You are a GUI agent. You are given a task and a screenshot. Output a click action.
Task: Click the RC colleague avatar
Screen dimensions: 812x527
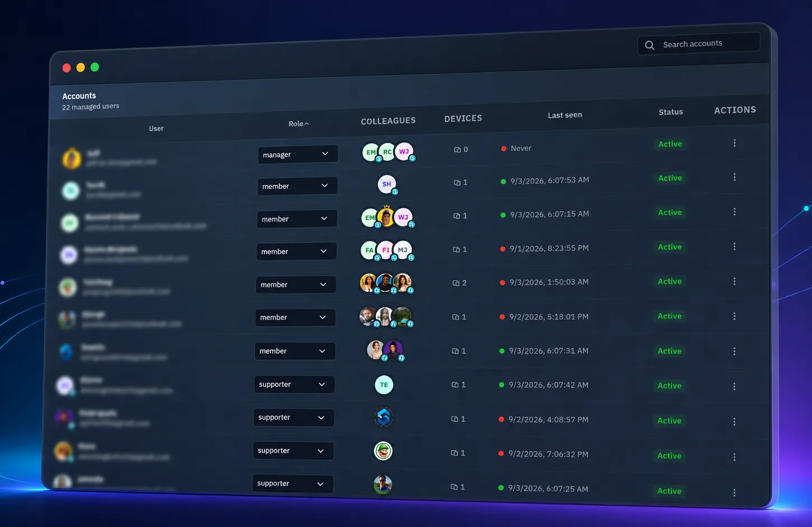387,152
